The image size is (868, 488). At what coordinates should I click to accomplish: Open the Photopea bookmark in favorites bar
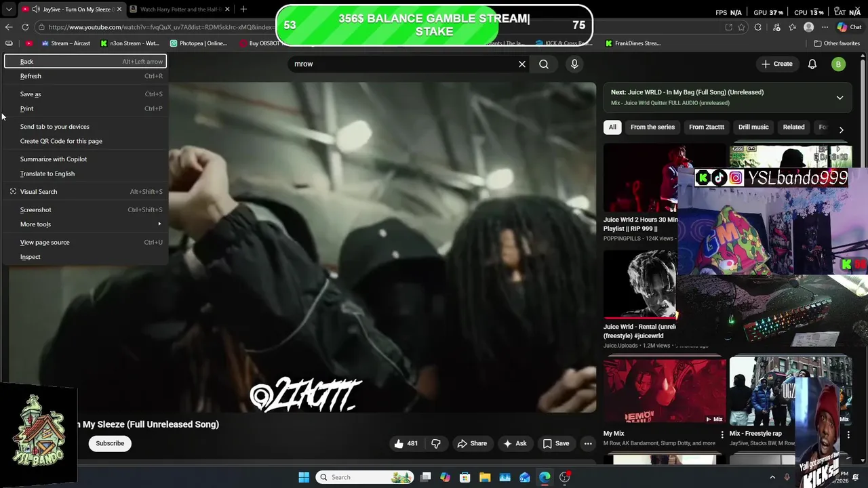(199, 43)
